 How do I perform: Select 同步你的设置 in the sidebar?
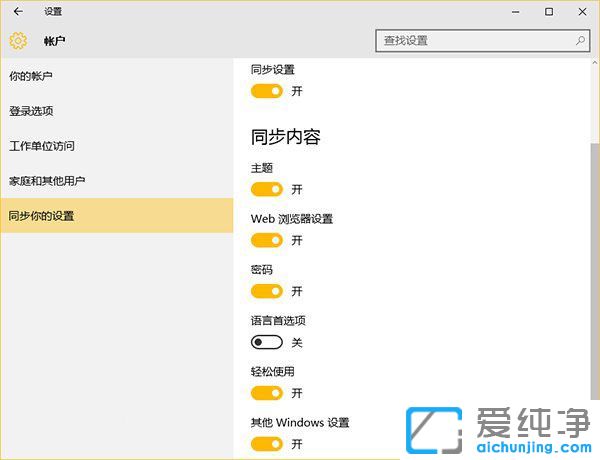pyautogui.click(x=117, y=215)
